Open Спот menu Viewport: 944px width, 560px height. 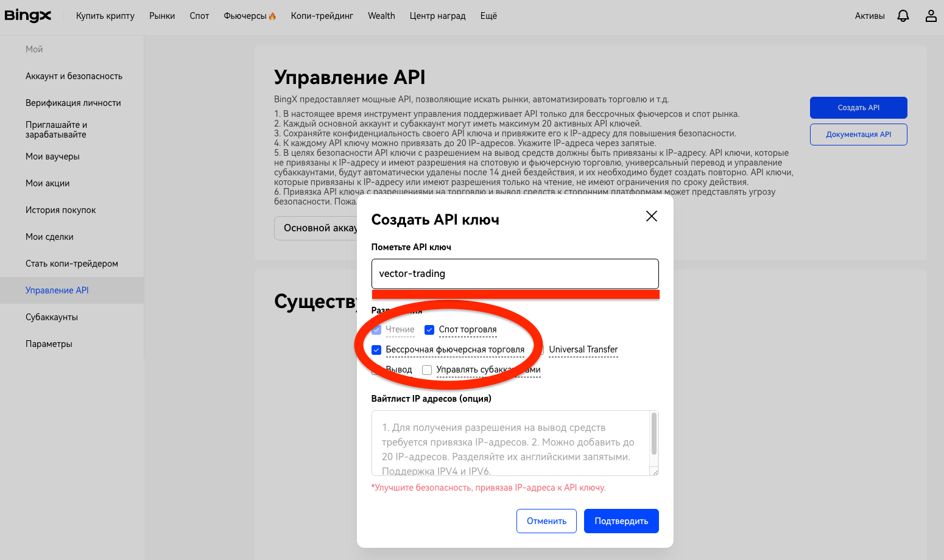point(199,16)
